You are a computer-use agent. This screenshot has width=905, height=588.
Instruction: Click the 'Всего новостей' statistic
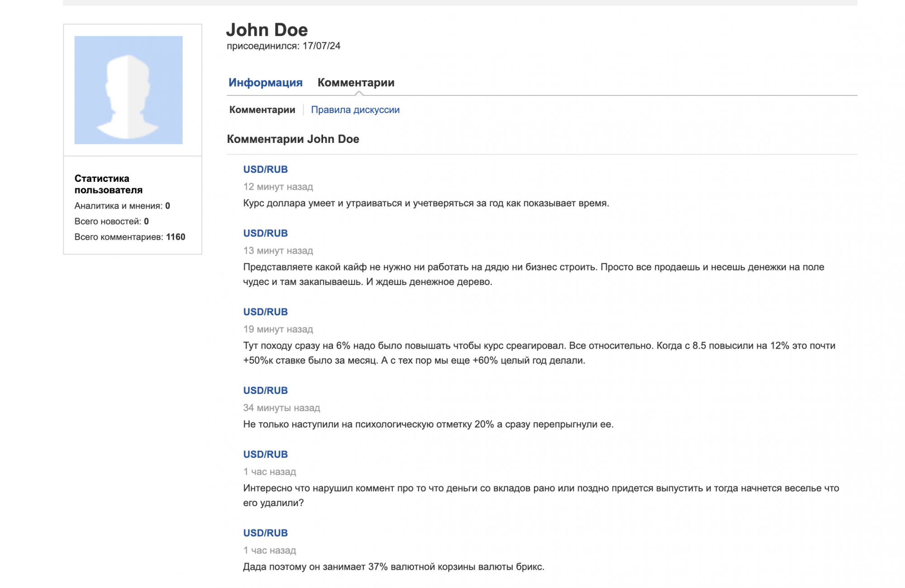(111, 221)
